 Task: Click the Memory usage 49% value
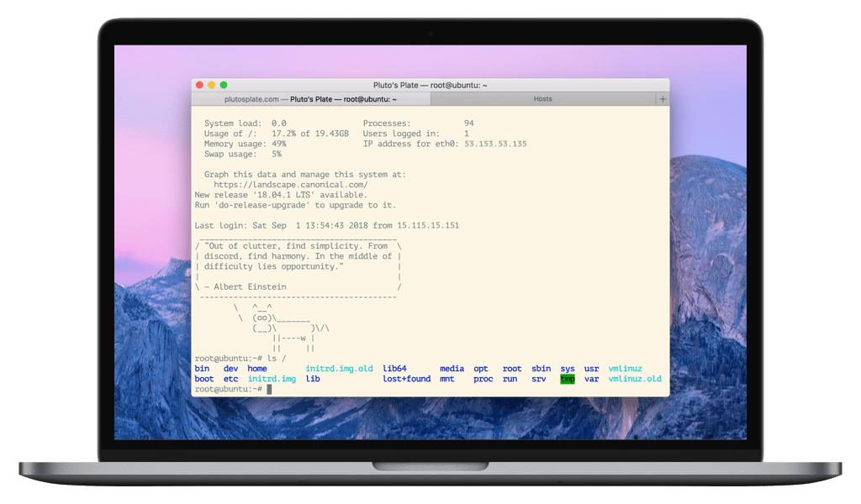279,144
